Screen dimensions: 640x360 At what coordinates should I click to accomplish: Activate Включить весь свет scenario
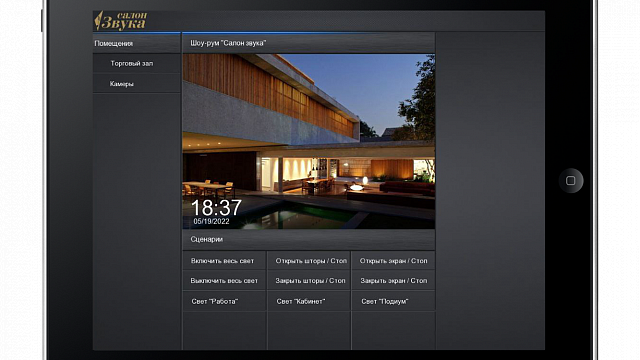pyautogui.click(x=224, y=260)
